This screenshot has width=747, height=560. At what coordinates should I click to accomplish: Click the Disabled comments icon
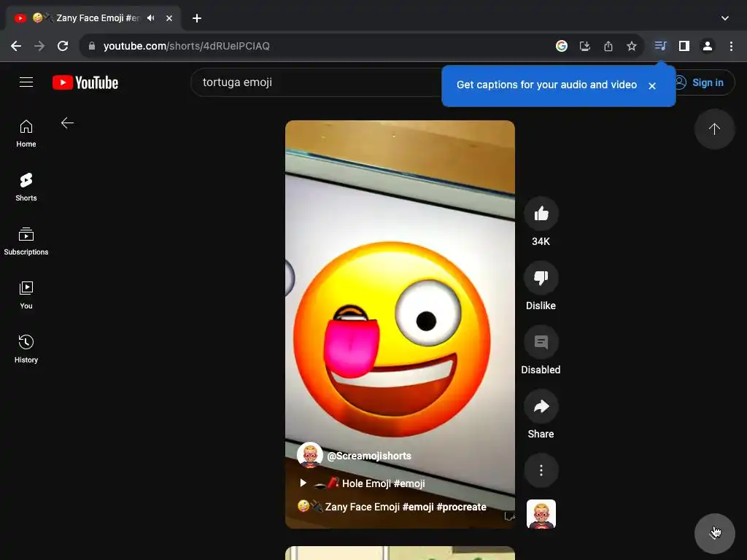[x=541, y=343]
